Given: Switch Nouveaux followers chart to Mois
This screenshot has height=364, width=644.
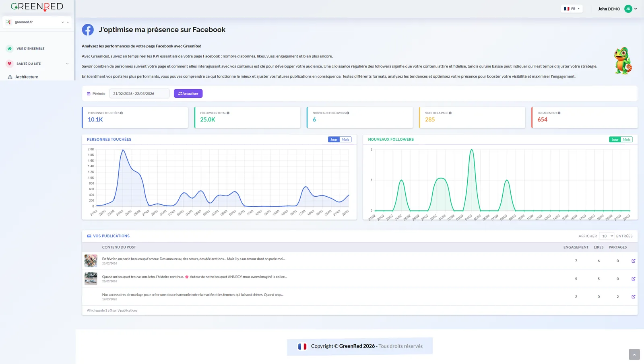Looking at the screenshot, I should click(627, 140).
